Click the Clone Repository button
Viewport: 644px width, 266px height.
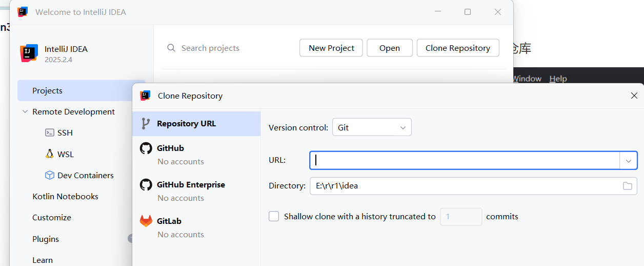(x=458, y=48)
